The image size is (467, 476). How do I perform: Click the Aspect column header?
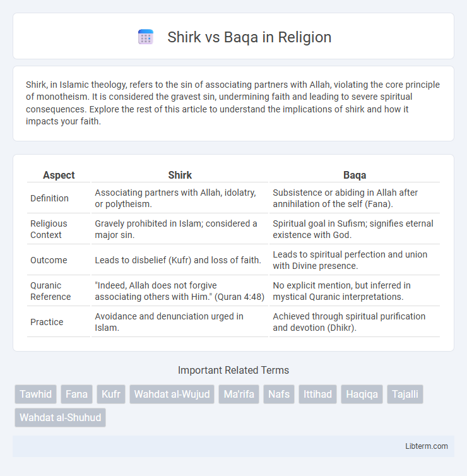59,175
